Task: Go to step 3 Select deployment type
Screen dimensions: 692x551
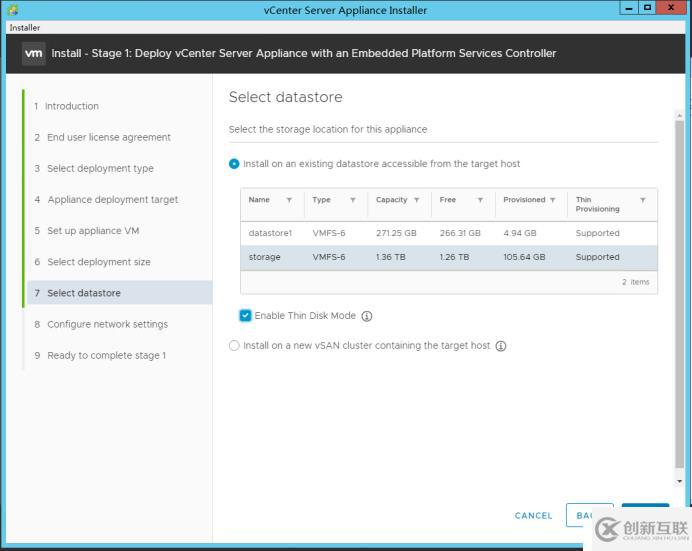Action: pyautogui.click(x=94, y=169)
